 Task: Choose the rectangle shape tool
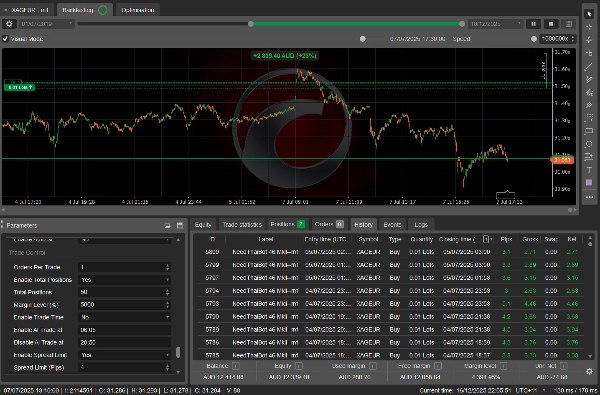pyautogui.click(x=589, y=131)
